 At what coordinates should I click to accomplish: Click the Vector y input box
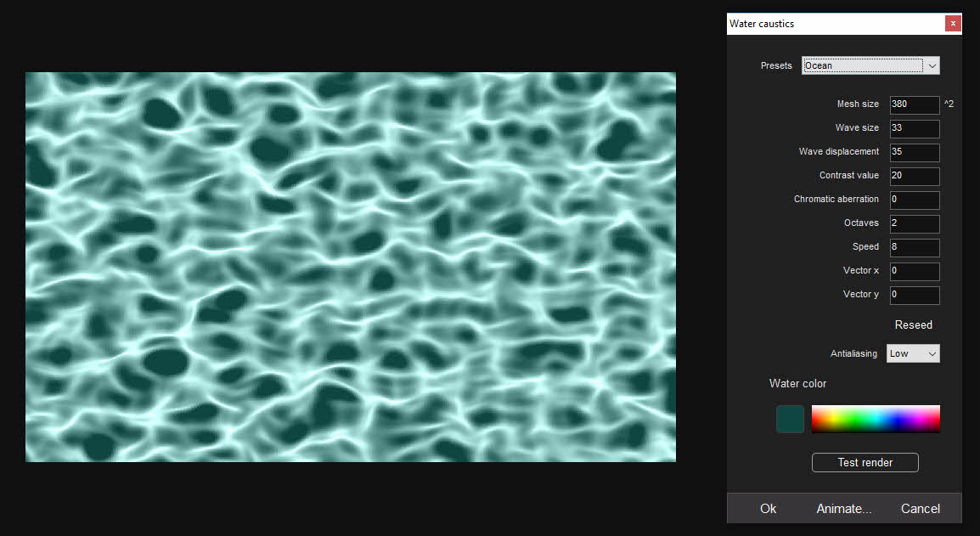pyautogui.click(x=914, y=295)
